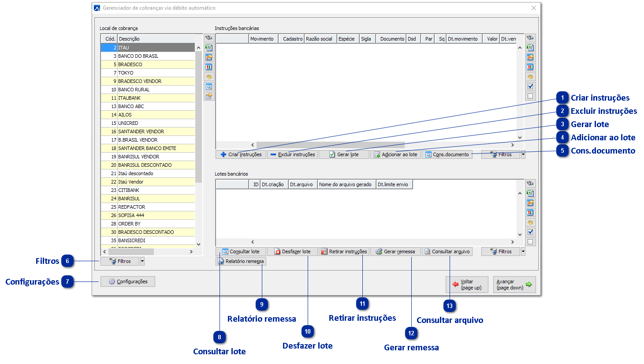Click the Consultar lote button

(241, 251)
